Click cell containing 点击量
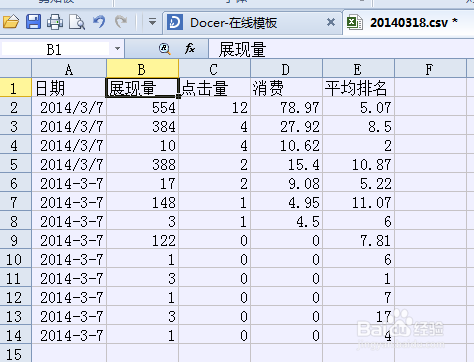This screenshot has width=474, height=362. [x=214, y=88]
